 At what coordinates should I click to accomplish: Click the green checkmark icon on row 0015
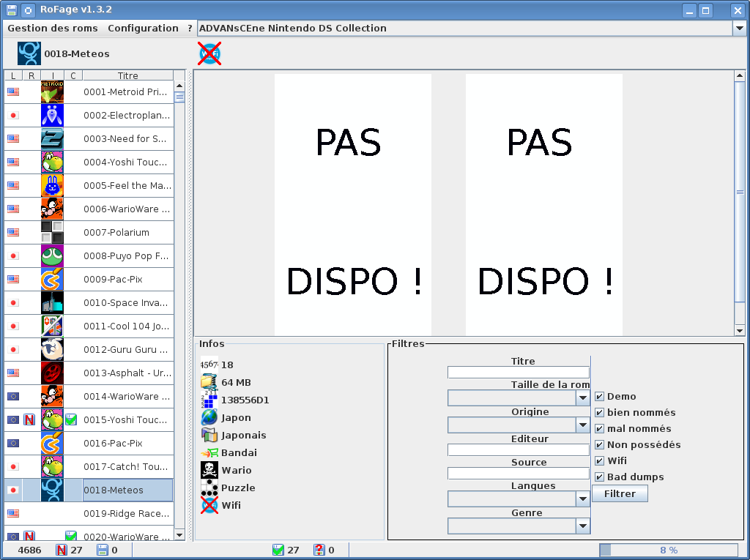[71, 420]
